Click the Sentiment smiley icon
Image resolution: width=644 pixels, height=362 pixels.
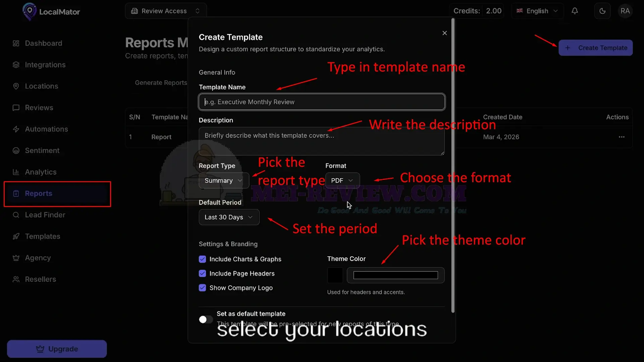coord(16,151)
